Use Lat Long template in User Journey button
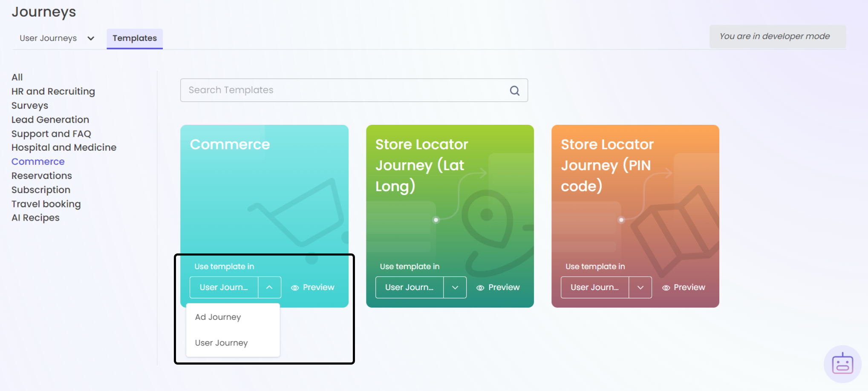The image size is (868, 391). (x=409, y=287)
